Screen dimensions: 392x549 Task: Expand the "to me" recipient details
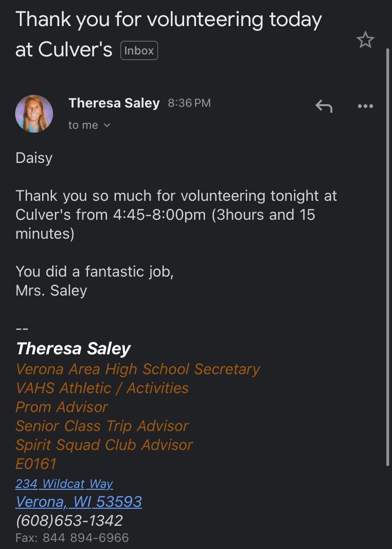[x=89, y=125]
